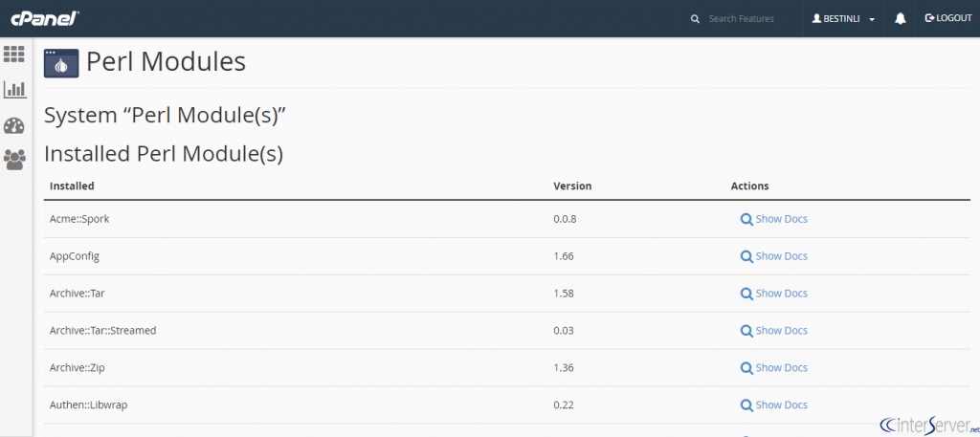Click version 0.22 cell
980x437 pixels.
[x=563, y=405]
